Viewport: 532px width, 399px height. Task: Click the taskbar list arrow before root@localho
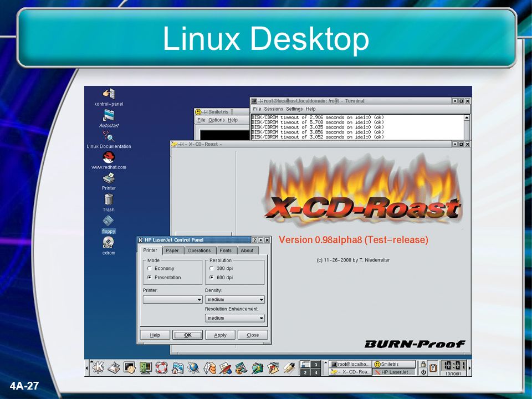(x=326, y=364)
